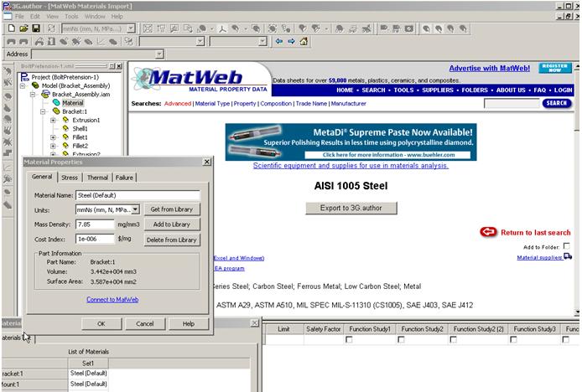
Task: Open the Address bar dropdown
Action: click(x=159, y=54)
